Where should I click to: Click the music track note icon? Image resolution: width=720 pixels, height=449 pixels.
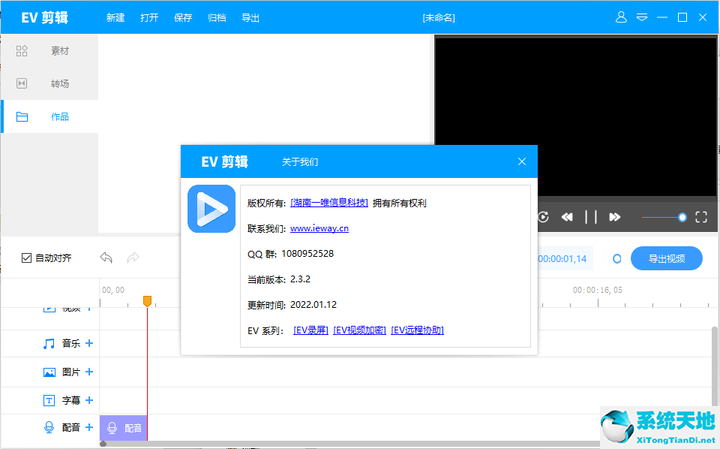point(49,343)
